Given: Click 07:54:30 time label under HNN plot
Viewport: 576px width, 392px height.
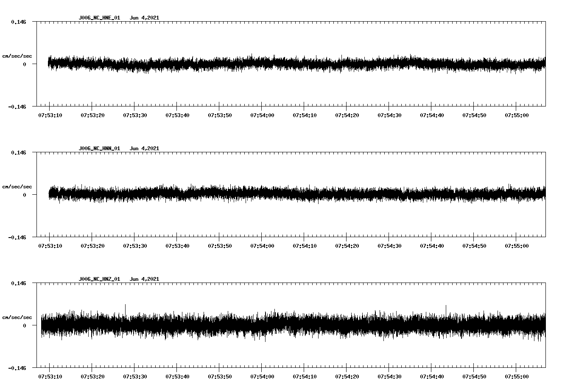Looking at the screenshot, I should [x=389, y=246].
